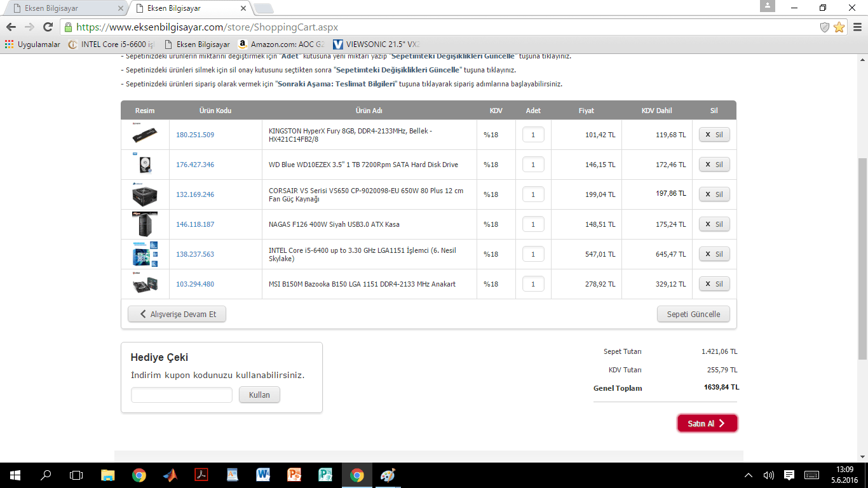The image size is (868, 488).
Task: Remove KINGSTON HyperX Fury with Sil
Action: coord(714,135)
